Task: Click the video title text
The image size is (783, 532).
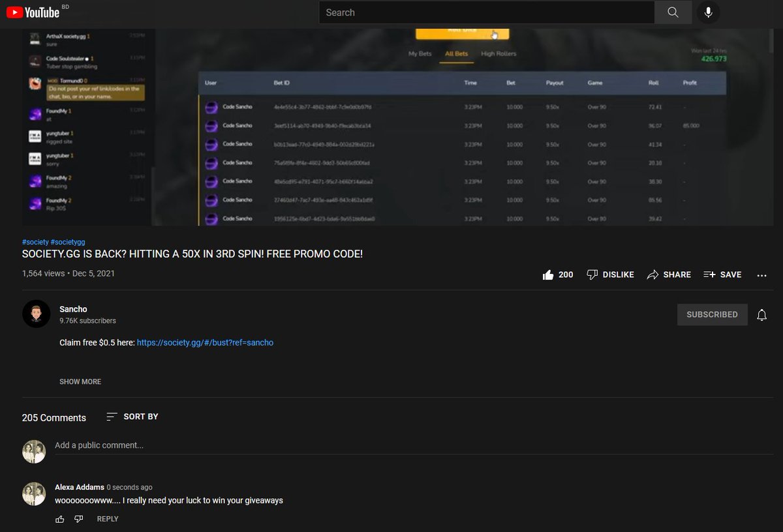Action: pos(192,254)
